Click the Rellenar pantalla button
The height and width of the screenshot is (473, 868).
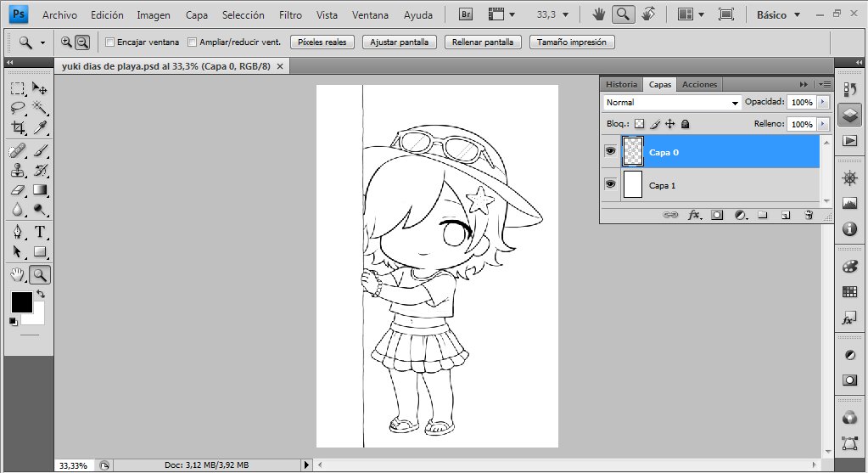pos(483,42)
